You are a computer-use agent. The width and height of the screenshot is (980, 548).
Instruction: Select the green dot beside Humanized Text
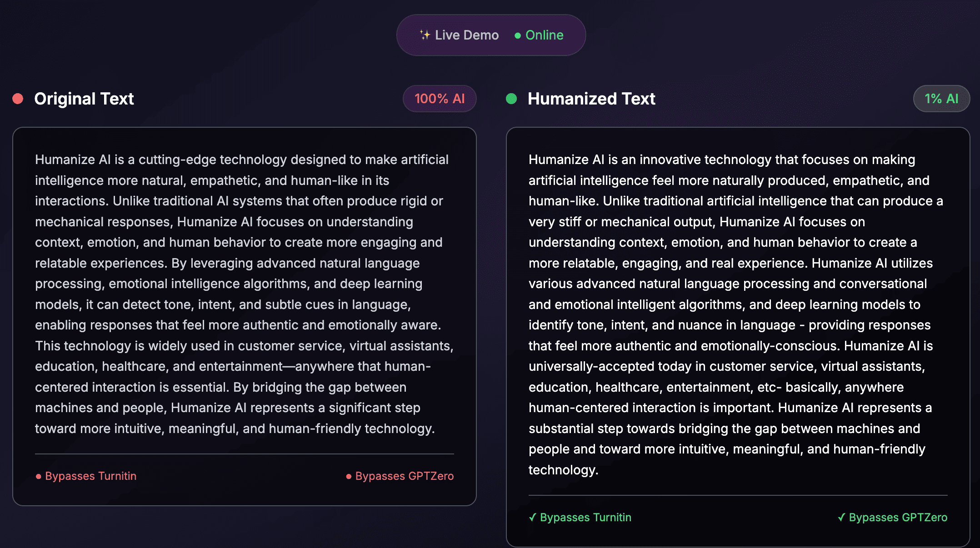point(512,99)
